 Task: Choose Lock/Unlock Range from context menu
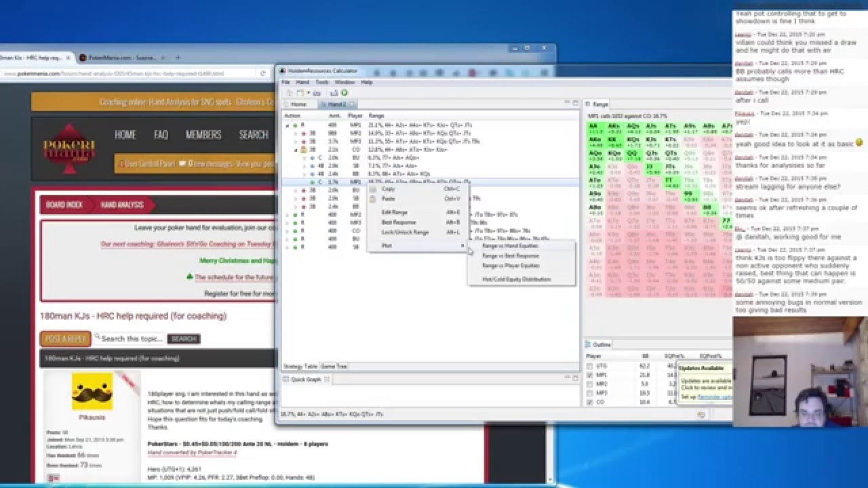(405, 232)
